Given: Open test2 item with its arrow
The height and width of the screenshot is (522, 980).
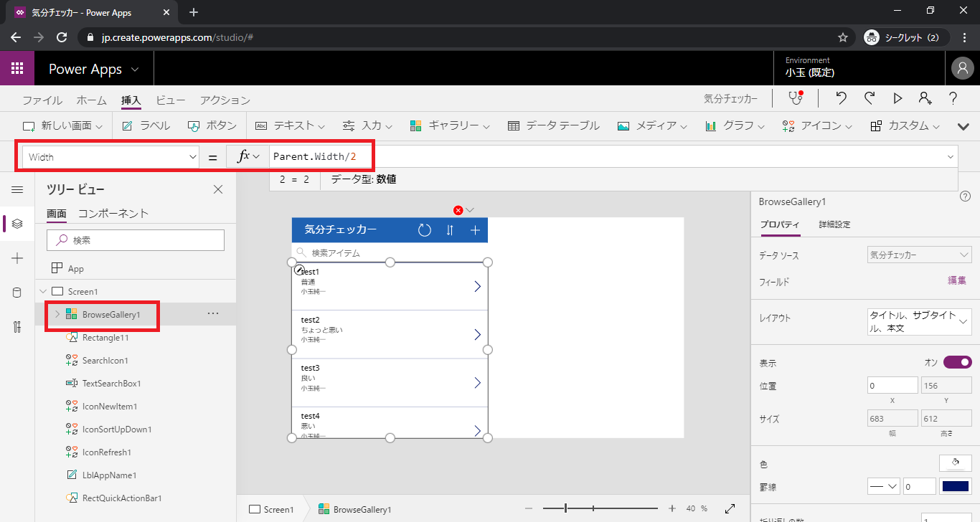Looking at the screenshot, I should tap(477, 335).
